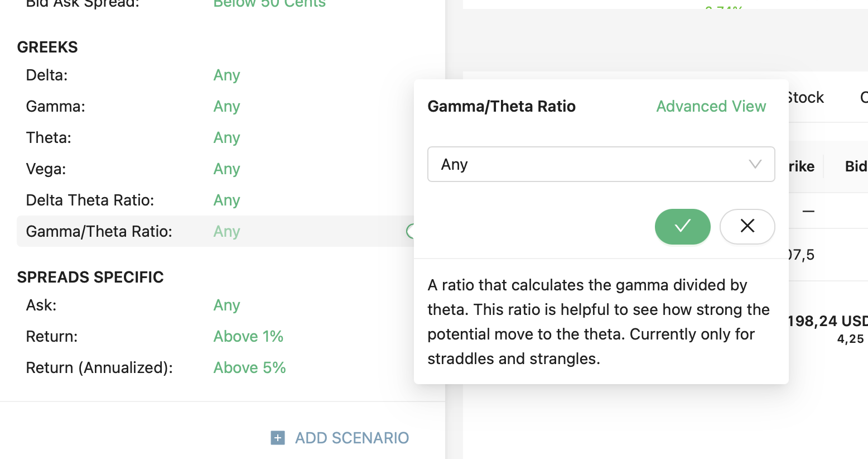
Task: Confirm with the green checkmark button
Action: 682,226
